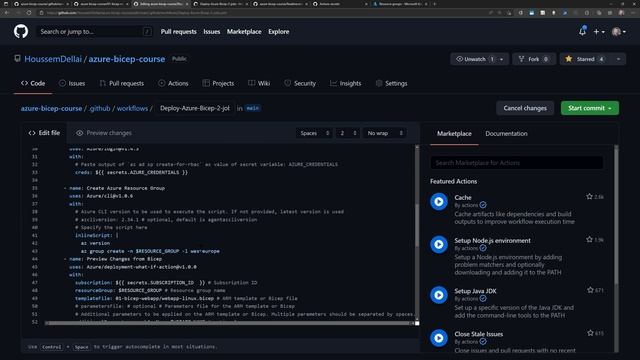This screenshot has height=360, width=640.
Task: Open Setup Node.js environment action
Action: click(x=493, y=241)
